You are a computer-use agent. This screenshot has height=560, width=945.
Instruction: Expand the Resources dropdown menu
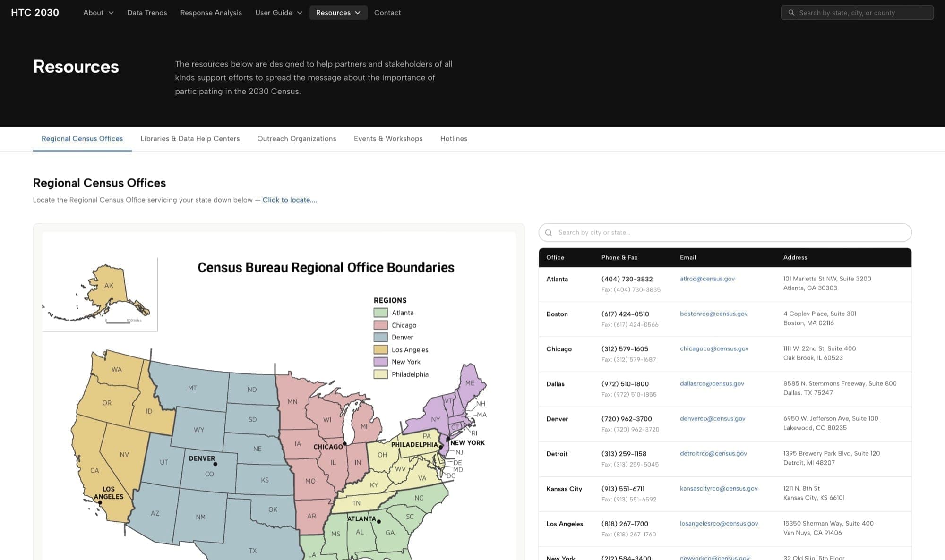(x=338, y=13)
